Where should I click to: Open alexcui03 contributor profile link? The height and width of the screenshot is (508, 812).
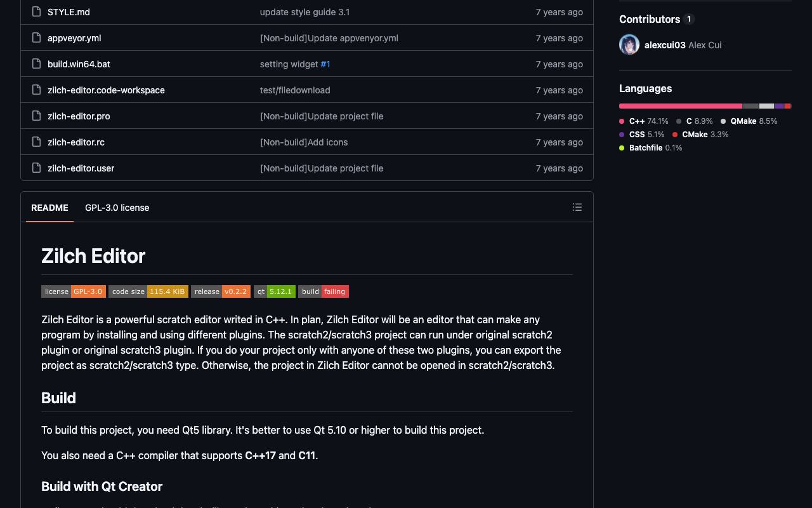click(x=665, y=45)
